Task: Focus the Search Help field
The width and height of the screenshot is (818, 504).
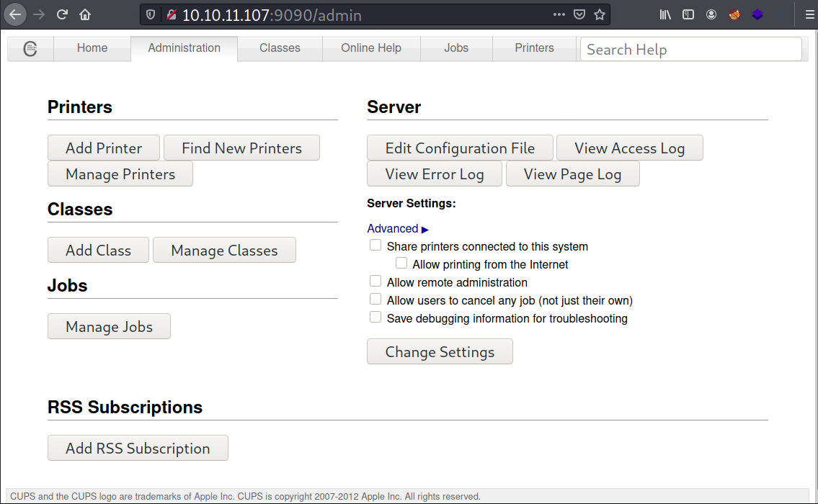Action: [x=690, y=50]
